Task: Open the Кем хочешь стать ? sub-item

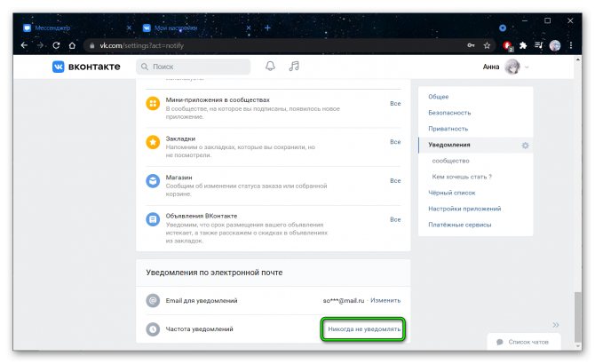Action: (x=462, y=177)
